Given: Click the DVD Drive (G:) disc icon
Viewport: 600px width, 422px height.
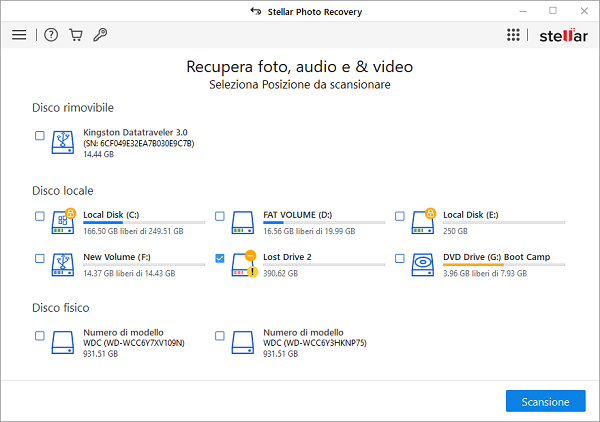Looking at the screenshot, I should tap(423, 262).
